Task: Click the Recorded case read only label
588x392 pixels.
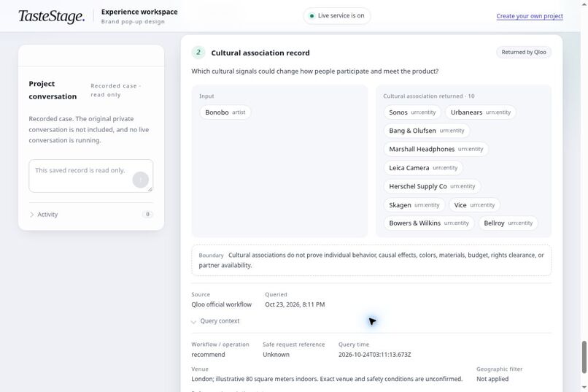Action: [116, 90]
